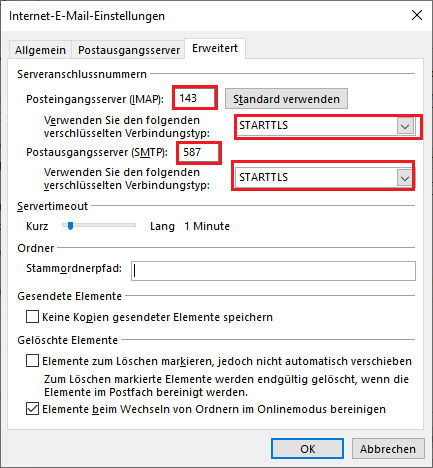433x468 pixels.
Task: Click the SMTP port field showing 587
Action: pyautogui.click(x=199, y=152)
